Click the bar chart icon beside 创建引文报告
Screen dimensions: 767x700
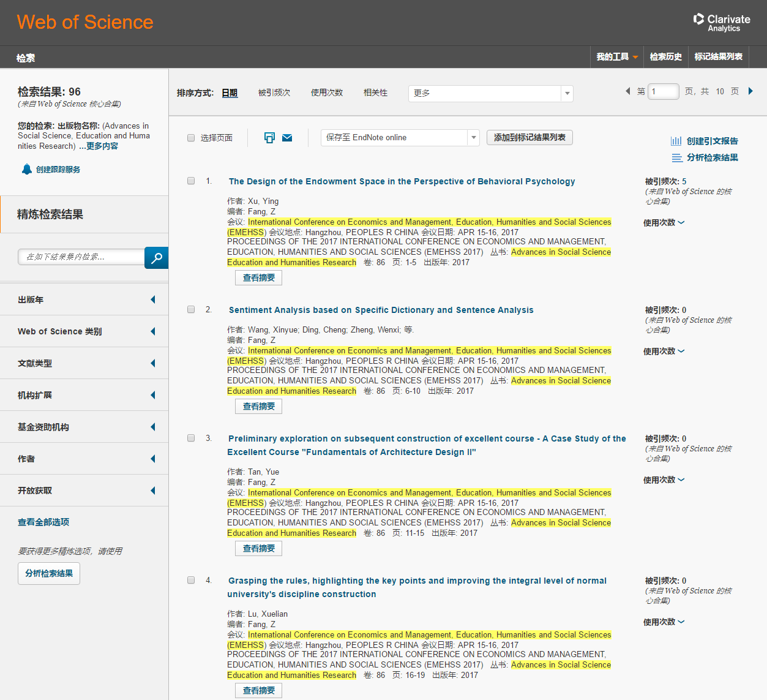676,141
